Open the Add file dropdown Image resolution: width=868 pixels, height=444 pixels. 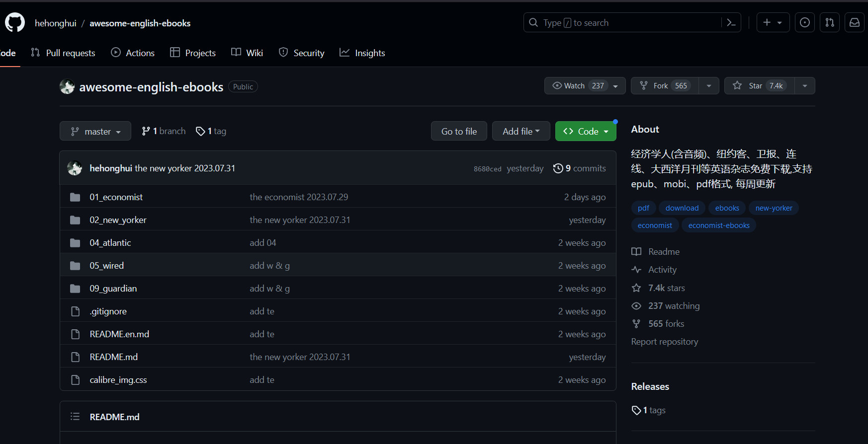pos(521,131)
